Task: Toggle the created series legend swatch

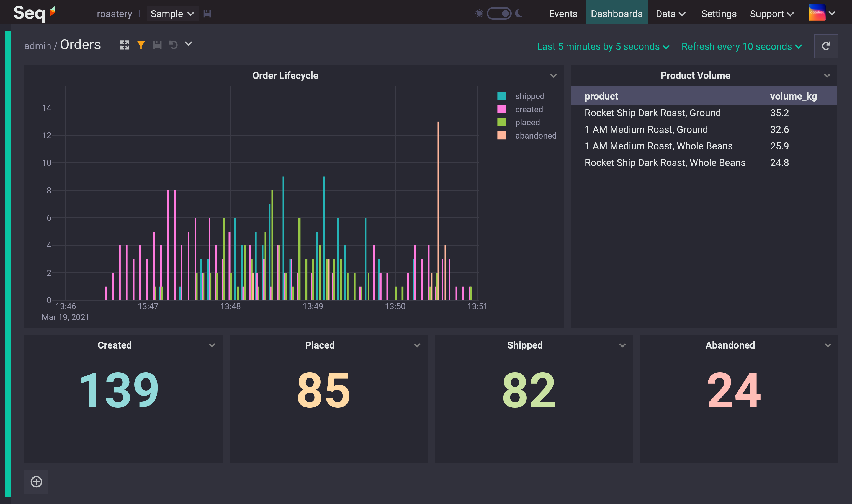Action: [x=501, y=109]
